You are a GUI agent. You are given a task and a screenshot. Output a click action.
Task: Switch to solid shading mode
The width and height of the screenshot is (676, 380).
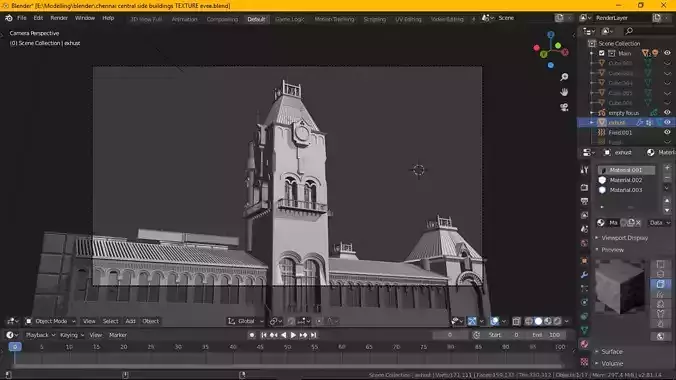[x=538, y=321]
